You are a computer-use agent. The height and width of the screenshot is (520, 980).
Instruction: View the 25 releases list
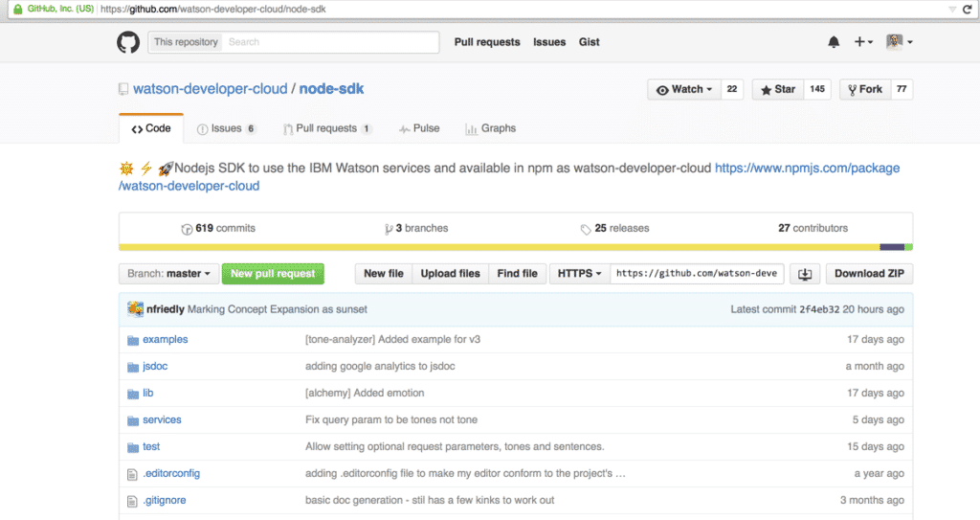[x=615, y=229]
